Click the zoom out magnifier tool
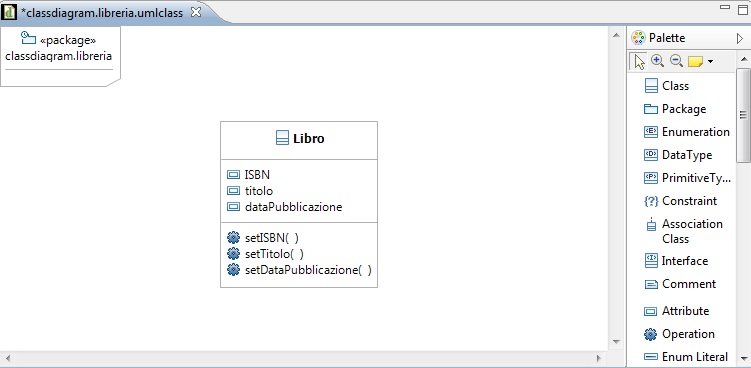This screenshot has height=368, width=751. tap(676, 61)
